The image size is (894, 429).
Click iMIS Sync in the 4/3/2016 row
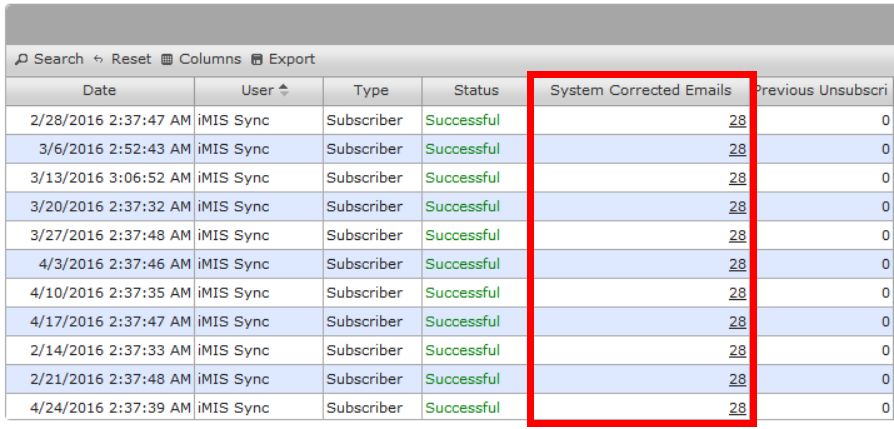click(x=233, y=264)
